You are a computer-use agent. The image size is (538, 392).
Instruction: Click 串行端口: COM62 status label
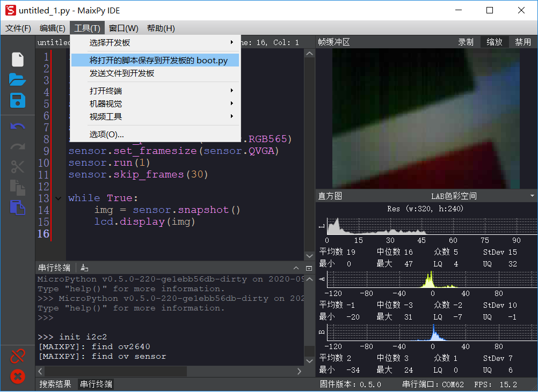pyautogui.click(x=433, y=384)
